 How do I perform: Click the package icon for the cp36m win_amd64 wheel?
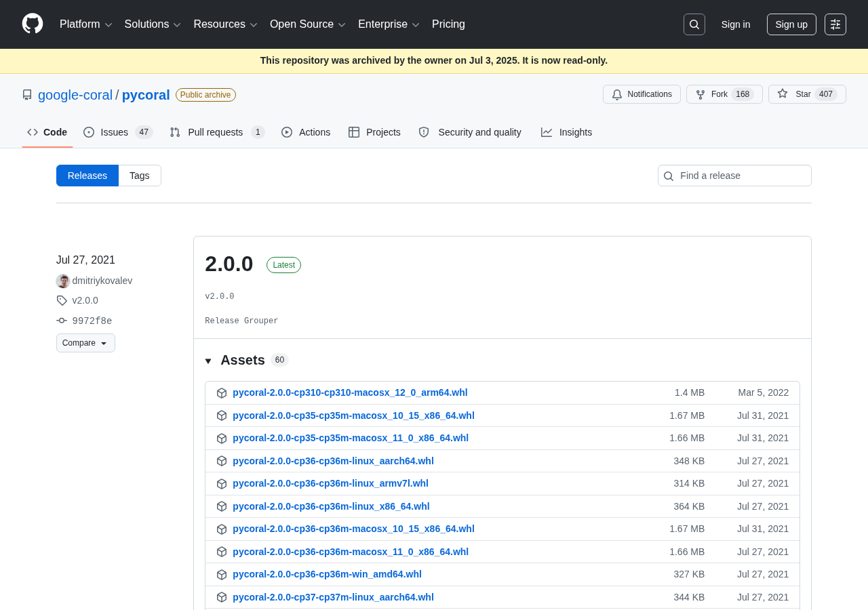click(222, 575)
